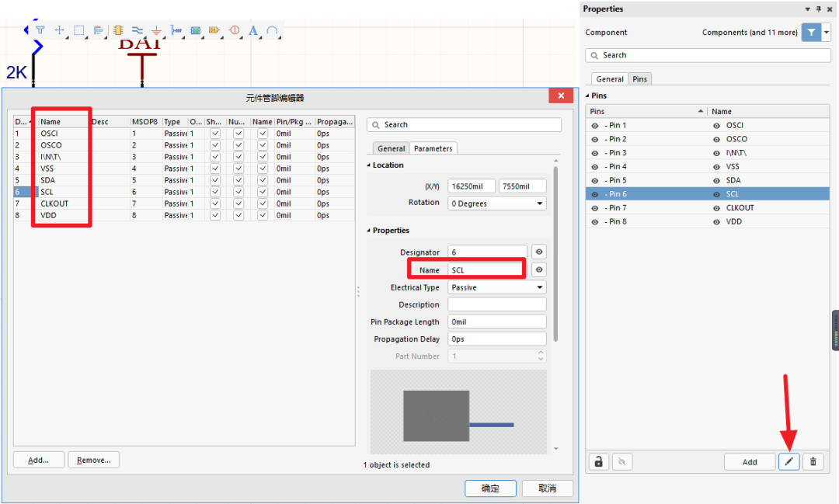Screen dimensions: 839x504
Task: Delete pin using trash icon
Action: 813,462
